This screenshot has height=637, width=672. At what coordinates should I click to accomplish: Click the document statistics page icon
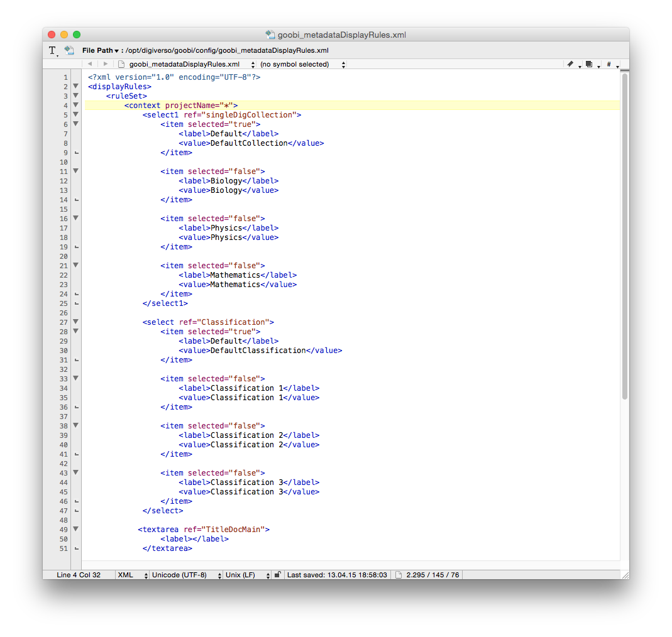point(399,575)
